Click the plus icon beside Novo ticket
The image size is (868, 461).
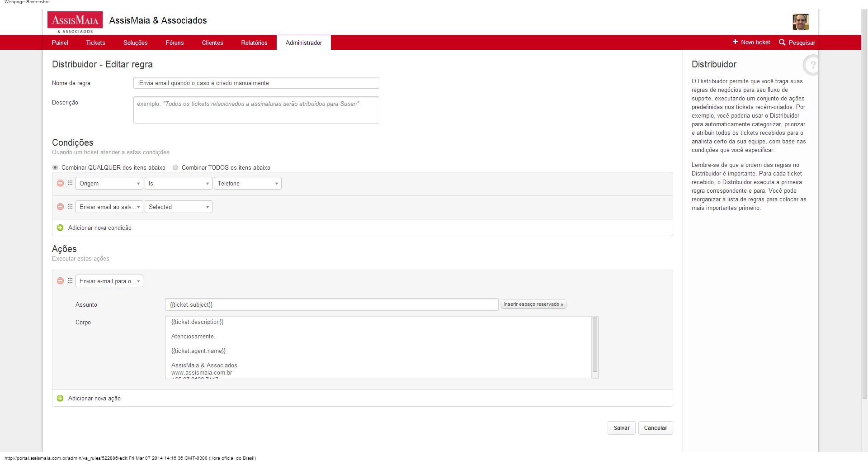coord(735,42)
